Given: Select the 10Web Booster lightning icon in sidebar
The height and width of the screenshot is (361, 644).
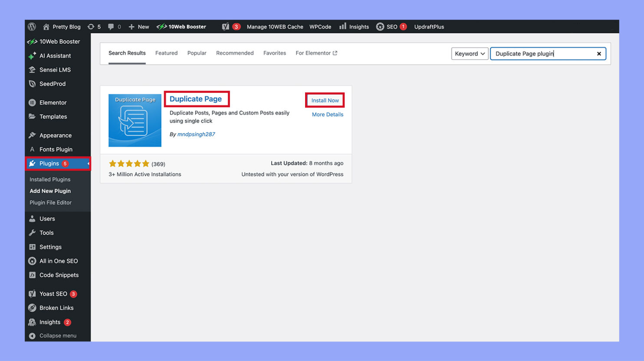Looking at the screenshot, I should [x=32, y=41].
